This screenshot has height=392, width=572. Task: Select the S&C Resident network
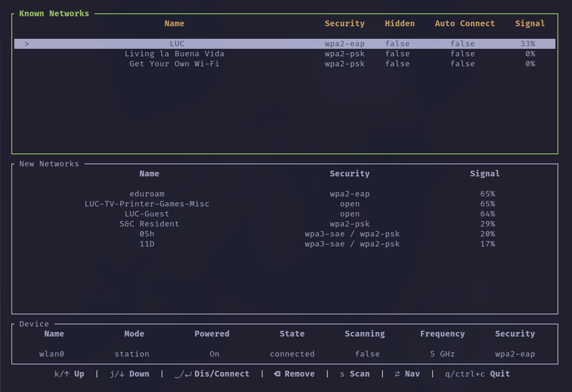[149, 224]
